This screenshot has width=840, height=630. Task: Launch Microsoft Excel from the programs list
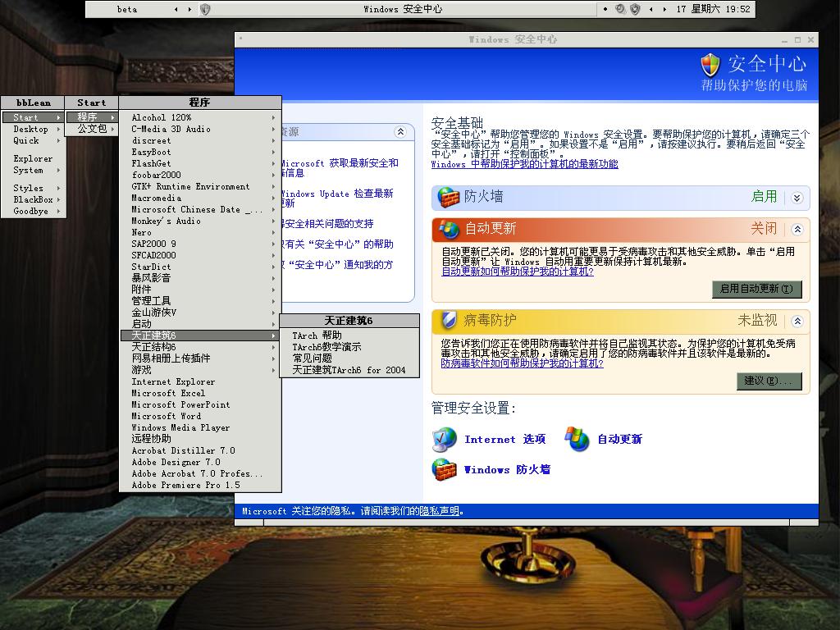(201, 393)
